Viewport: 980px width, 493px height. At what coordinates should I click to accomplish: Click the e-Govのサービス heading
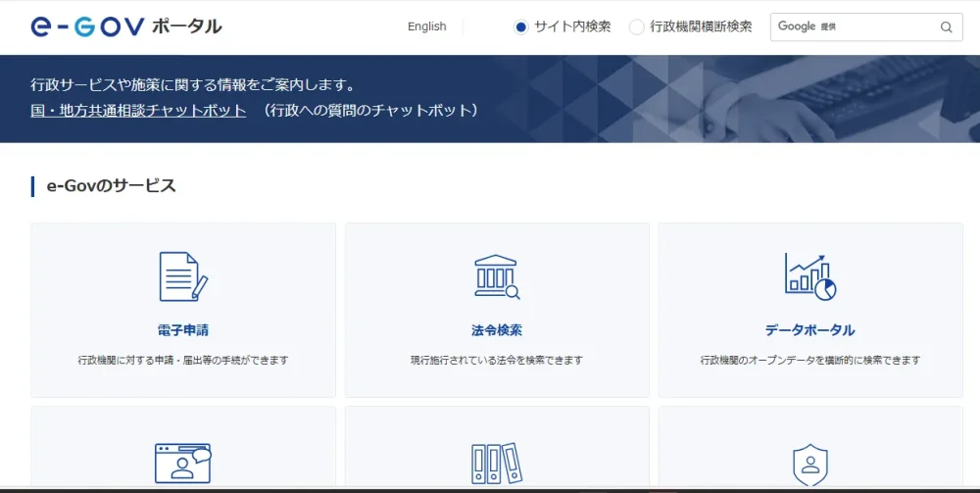point(112,185)
